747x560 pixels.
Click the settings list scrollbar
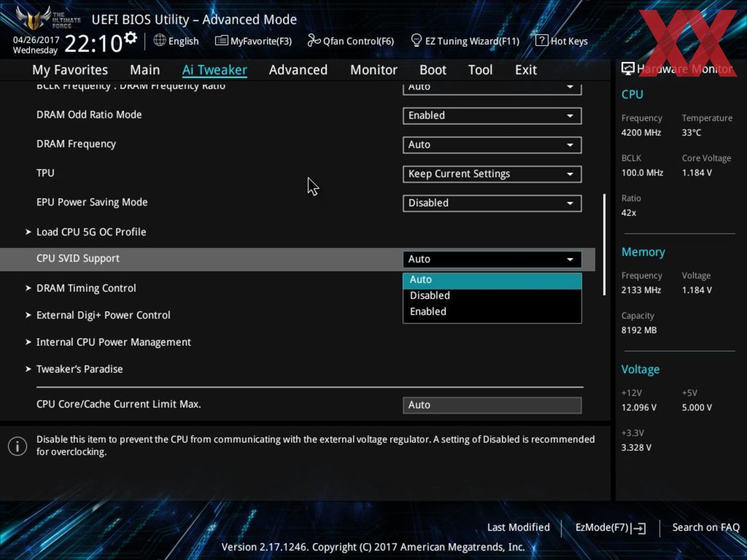[604, 244]
